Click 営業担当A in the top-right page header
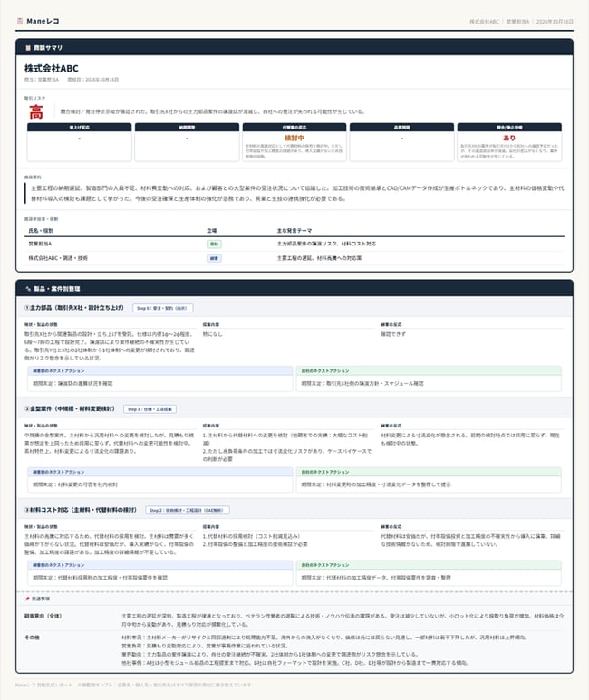 click(x=517, y=22)
